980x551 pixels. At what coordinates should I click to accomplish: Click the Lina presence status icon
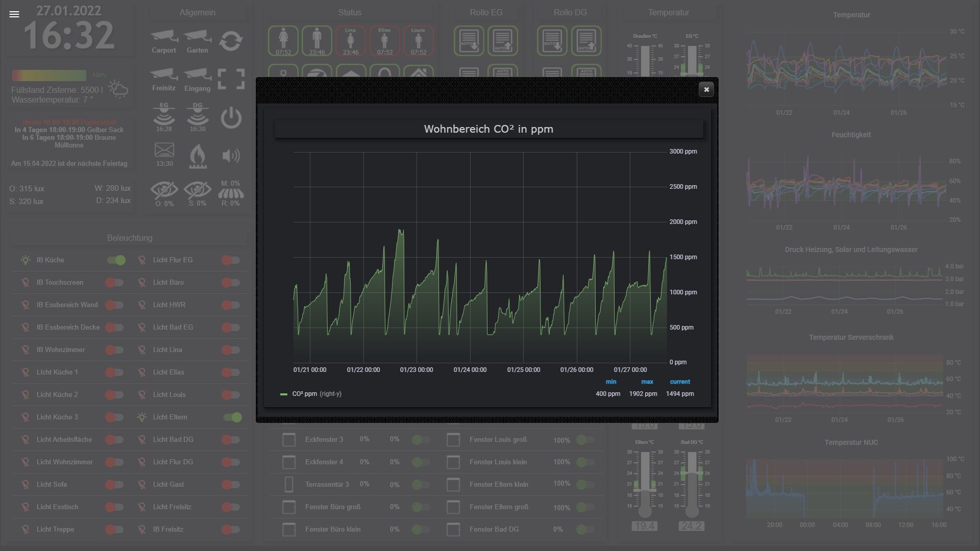351,41
